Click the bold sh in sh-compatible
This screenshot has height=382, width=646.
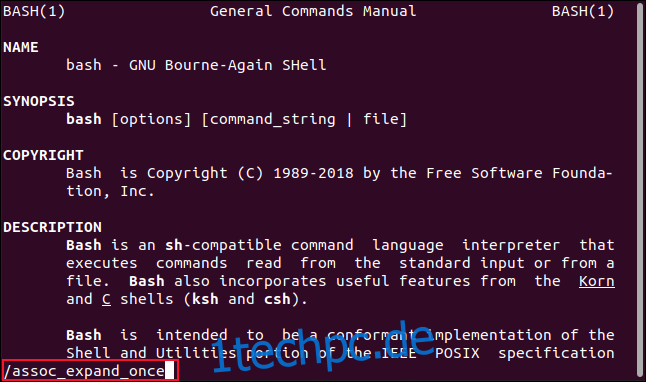(x=174, y=245)
